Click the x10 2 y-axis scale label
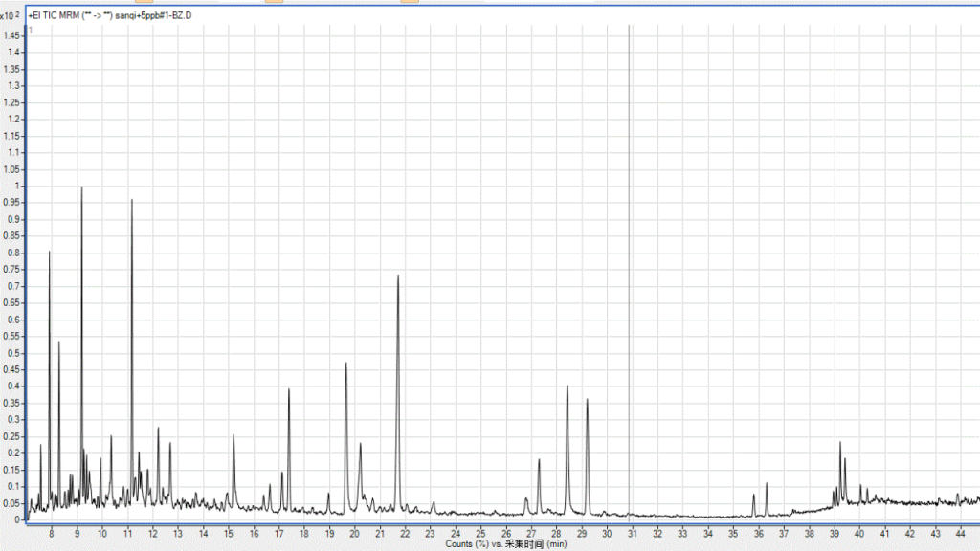980x551 pixels. click(x=11, y=17)
